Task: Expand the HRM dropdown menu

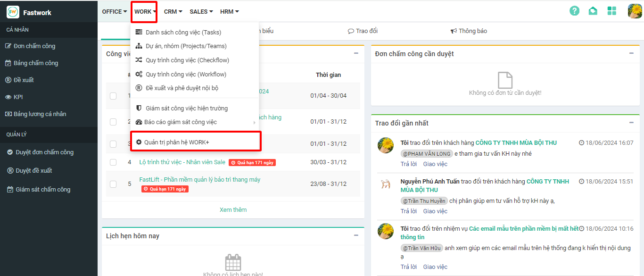Action: 230,12
